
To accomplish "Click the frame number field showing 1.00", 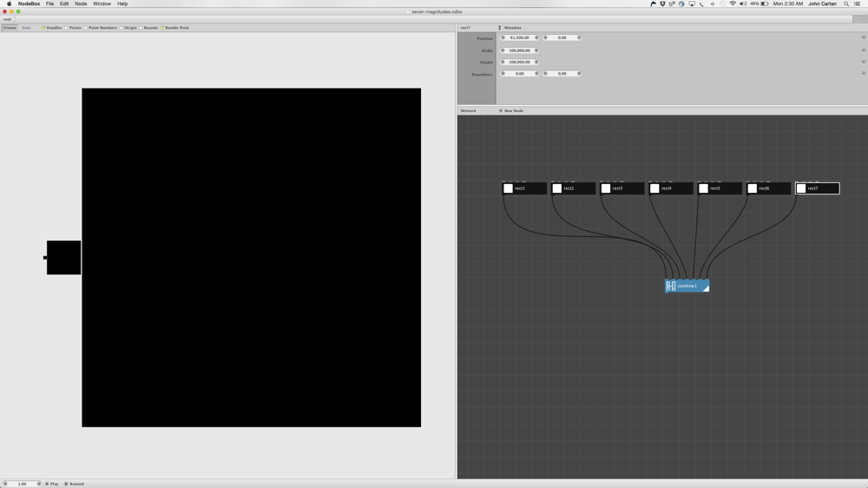I will coord(23,484).
